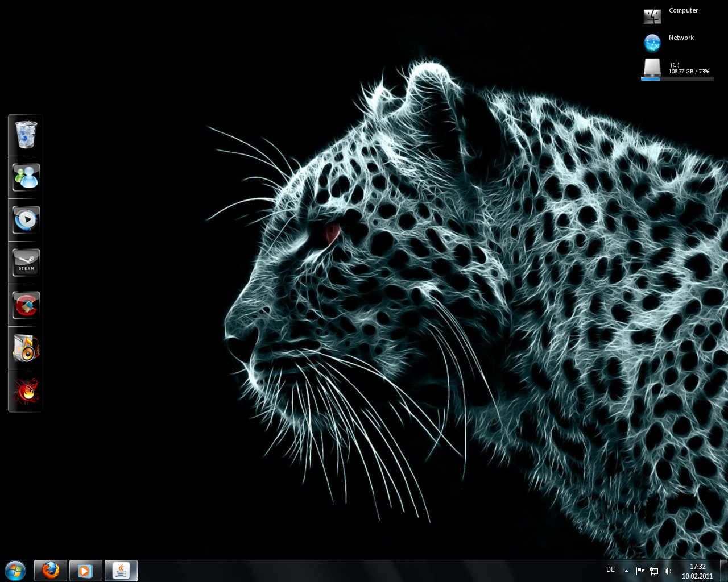Viewport: 728px width, 582px height.
Task: Switch to the Java application in taskbar
Action: click(121, 571)
